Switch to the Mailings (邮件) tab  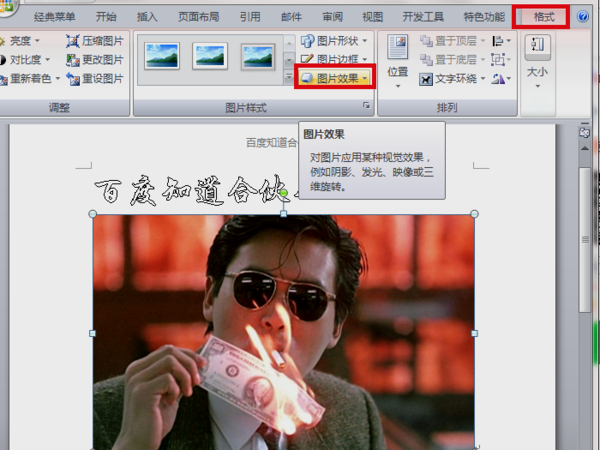point(291,17)
